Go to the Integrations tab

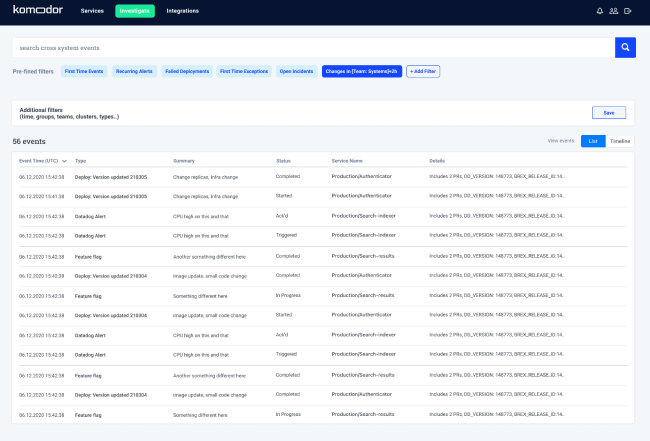coord(182,11)
